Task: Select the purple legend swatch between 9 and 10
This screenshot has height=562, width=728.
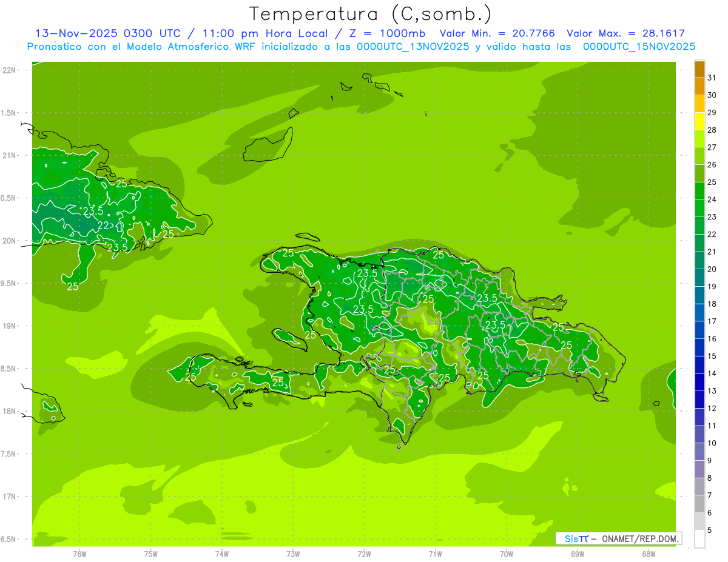Action: click(x=699, y=452)
